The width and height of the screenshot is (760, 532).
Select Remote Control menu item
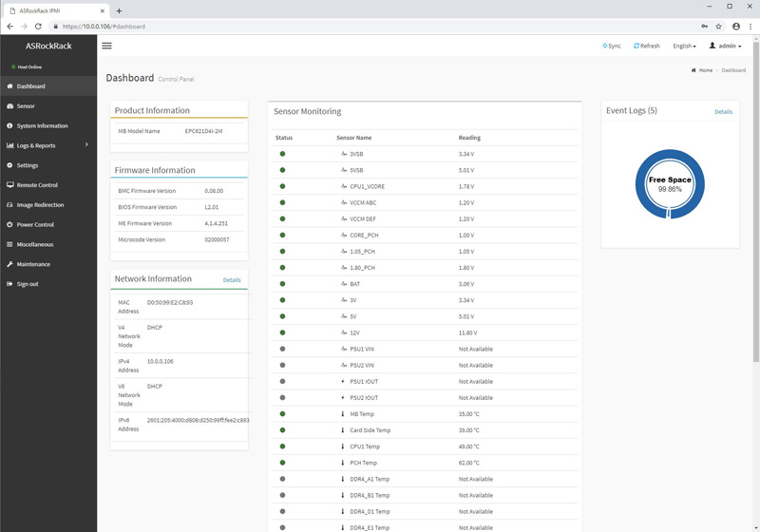[x=37, y=185]
